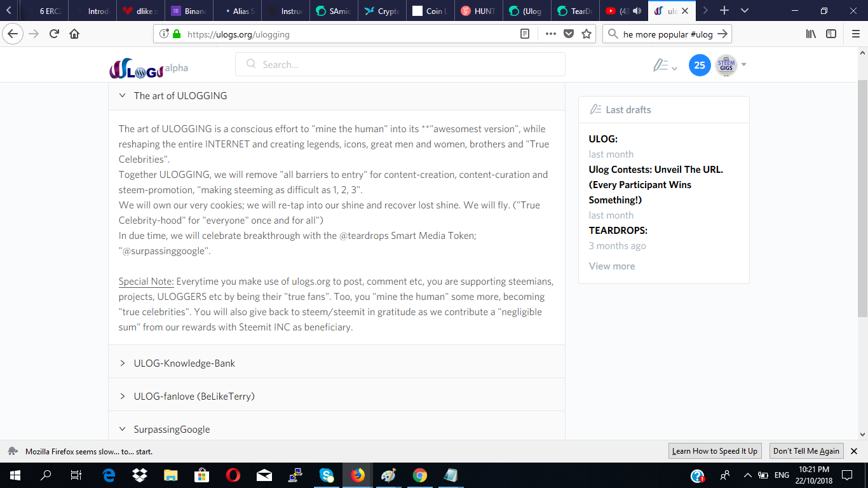
Task: Click the scrollbar down arrow
Action: [862, 435]
